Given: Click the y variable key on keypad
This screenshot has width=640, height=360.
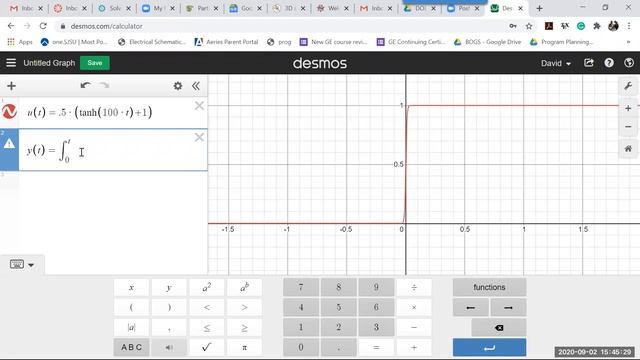Looking at the screenshot, I should [x=169, y=287].
